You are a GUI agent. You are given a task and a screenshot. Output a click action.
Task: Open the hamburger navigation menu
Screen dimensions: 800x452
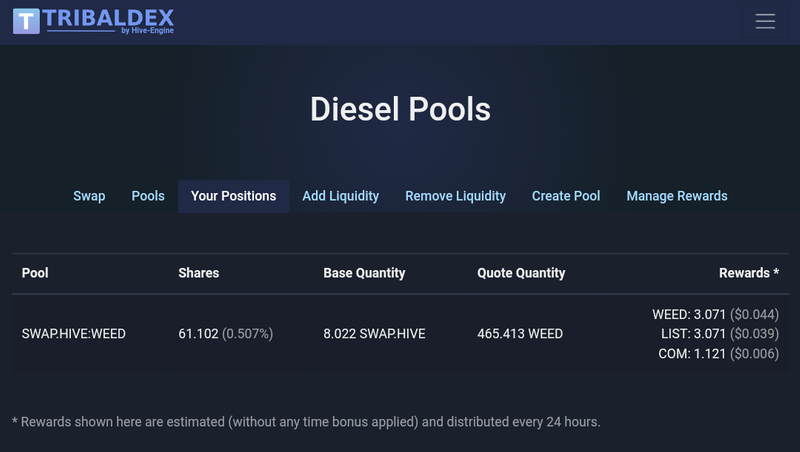coord(765,21)
